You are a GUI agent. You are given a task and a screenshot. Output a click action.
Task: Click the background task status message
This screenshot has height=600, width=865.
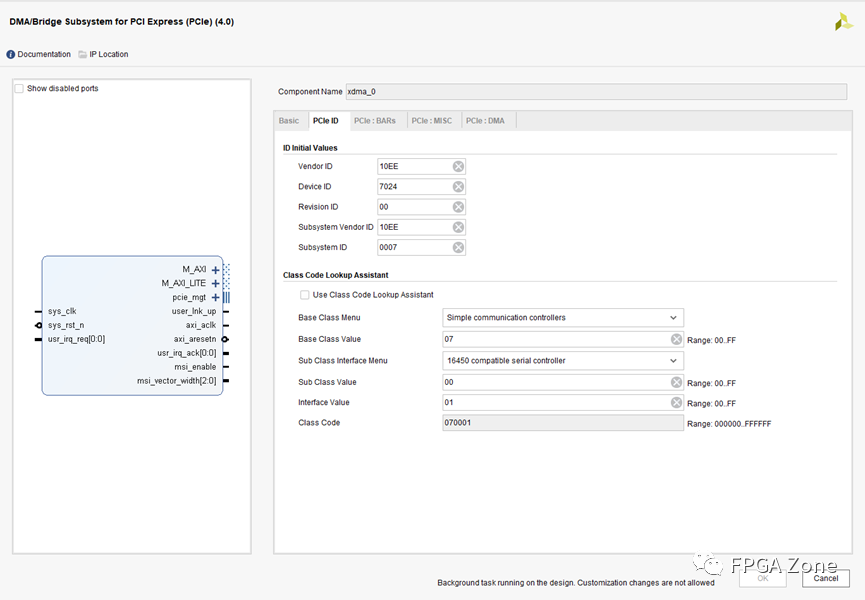click(576, 583)
